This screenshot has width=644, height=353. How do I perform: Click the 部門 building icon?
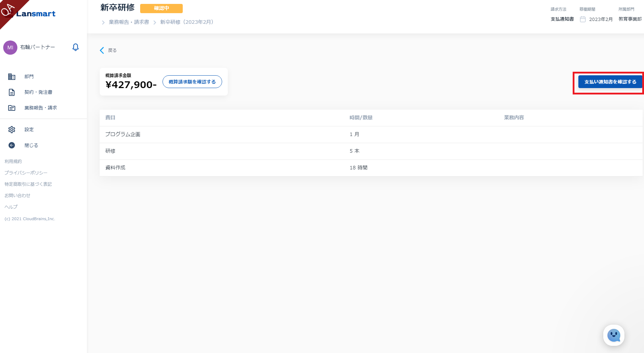pos(12,77)
